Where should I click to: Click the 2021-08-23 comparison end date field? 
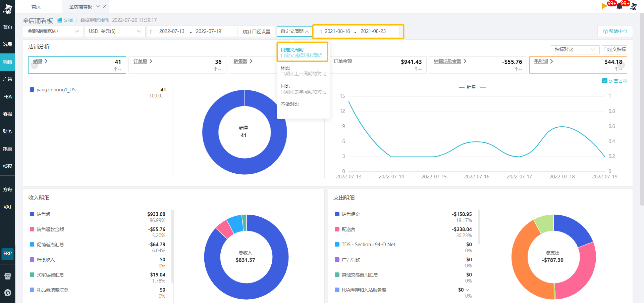pos(373,31)
